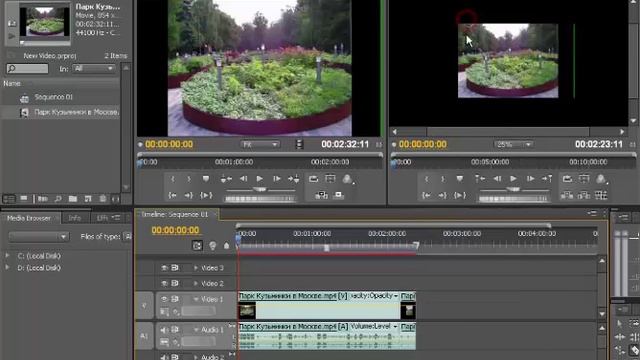Toggle Safe Margins in the Source monitor
The width and height of the screenshot is (640, 360).
pos(330,179)
